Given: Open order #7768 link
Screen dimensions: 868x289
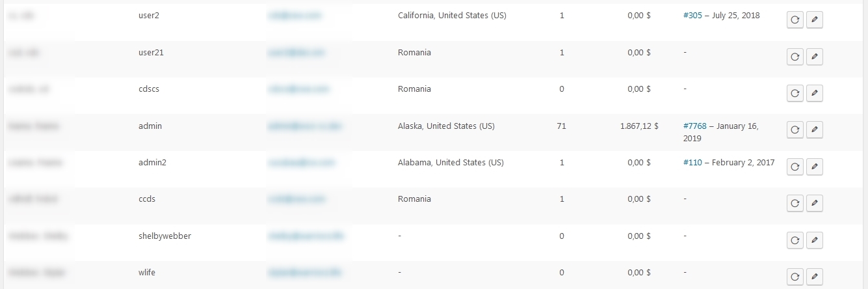Looking at the screenshot, I should (695, 126).
